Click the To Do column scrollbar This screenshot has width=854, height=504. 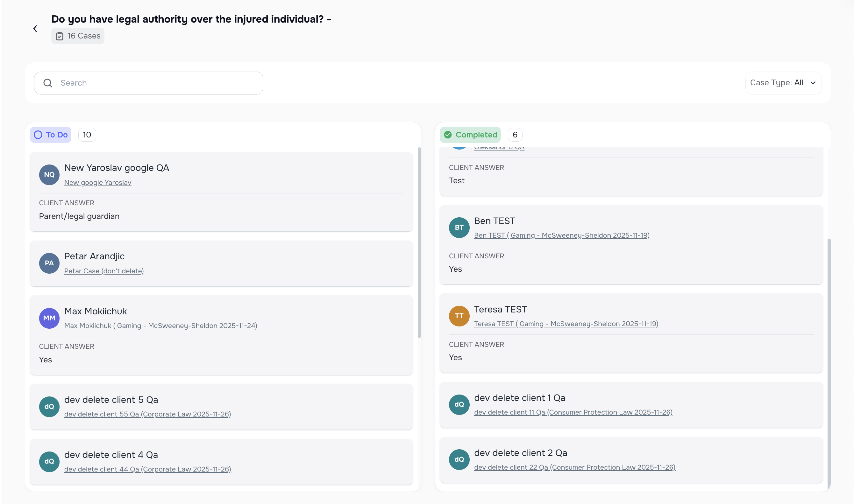[419, 242]
